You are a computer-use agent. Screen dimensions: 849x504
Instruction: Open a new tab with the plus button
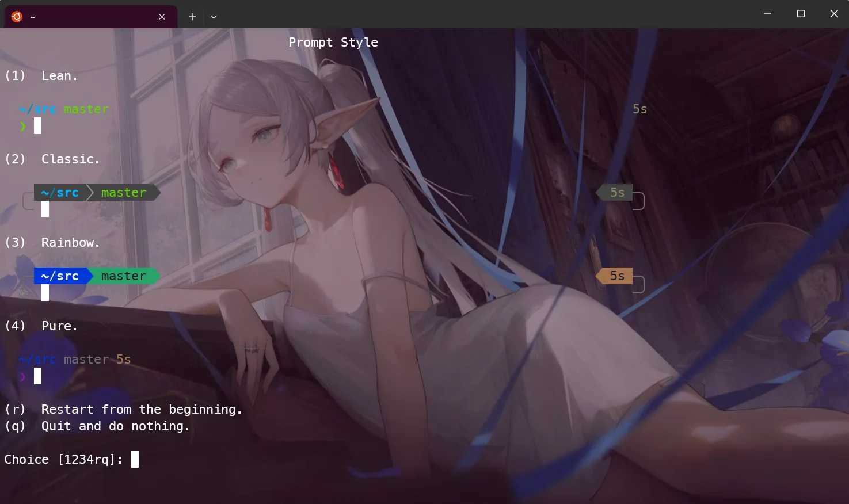tap(192, 17)
